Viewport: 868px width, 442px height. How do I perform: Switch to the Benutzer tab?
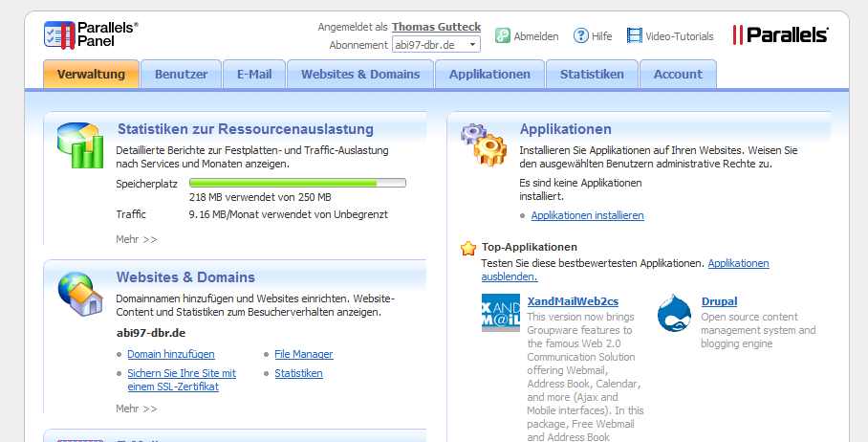(181, 75)
